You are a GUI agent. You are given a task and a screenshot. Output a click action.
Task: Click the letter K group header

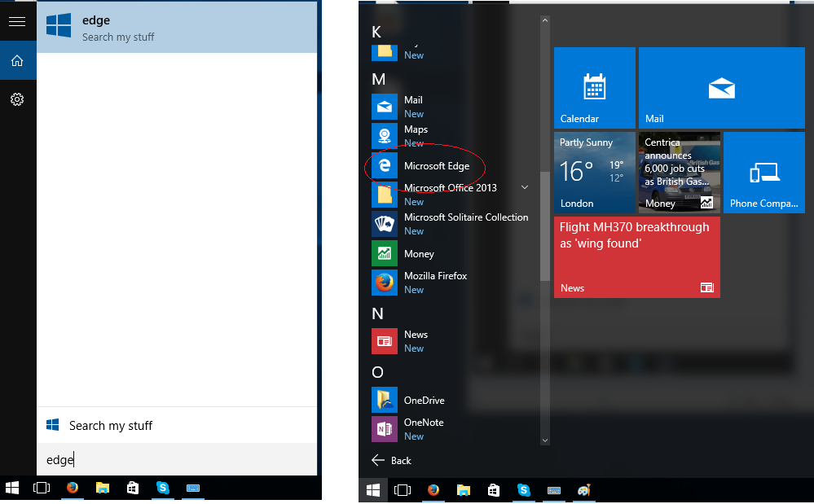(376, 32)
